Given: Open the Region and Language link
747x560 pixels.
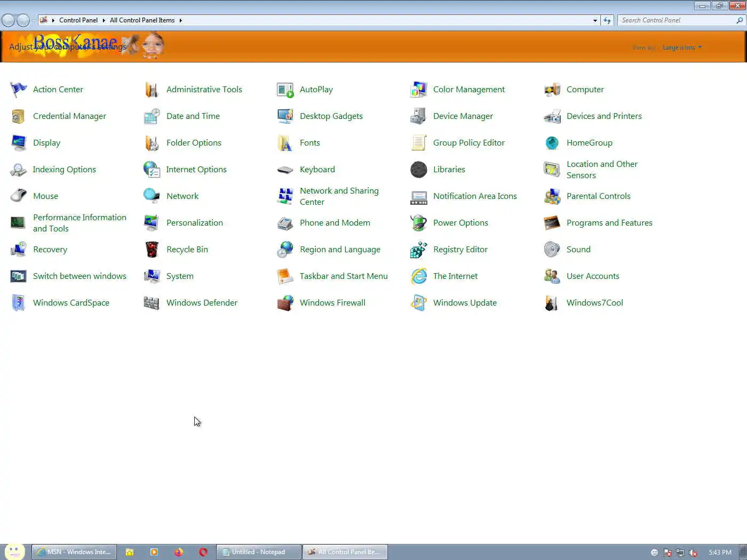Looking at the screenshot, I should (x=340, y=250).
